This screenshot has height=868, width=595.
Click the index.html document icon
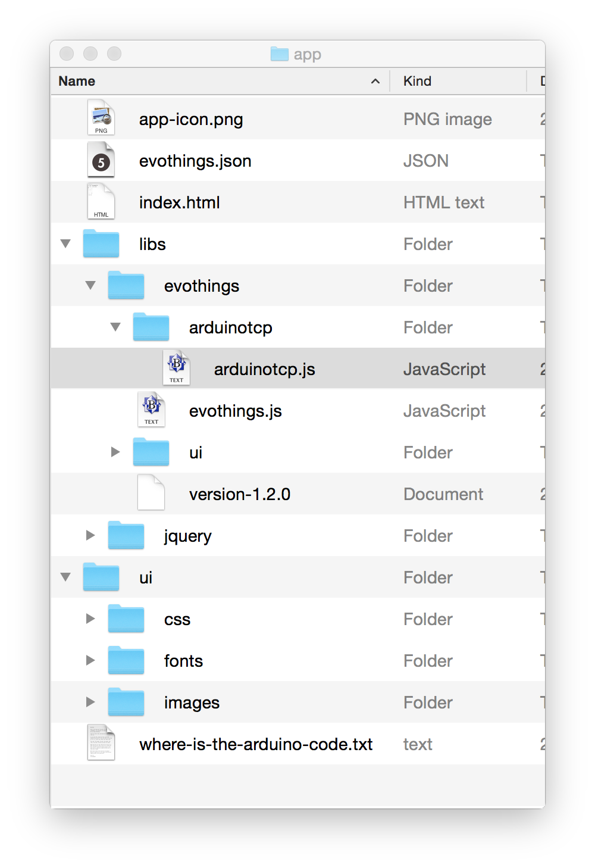(x=101, y=202)
